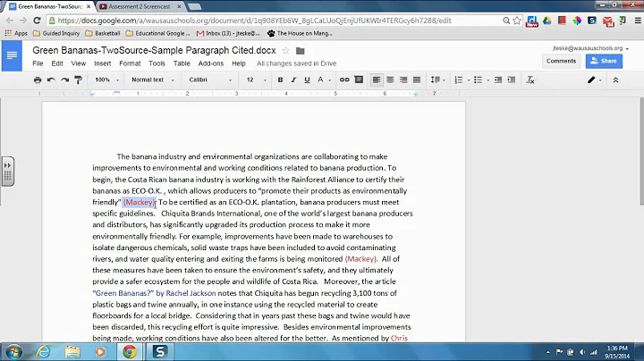Toggle Underline formatting

[307, 80]
